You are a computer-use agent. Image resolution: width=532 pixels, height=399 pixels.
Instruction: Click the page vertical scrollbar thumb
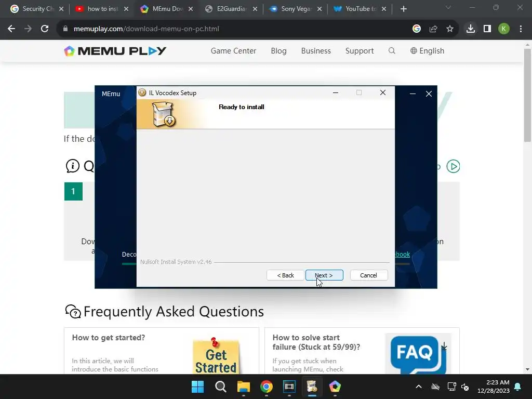(527, 95)
